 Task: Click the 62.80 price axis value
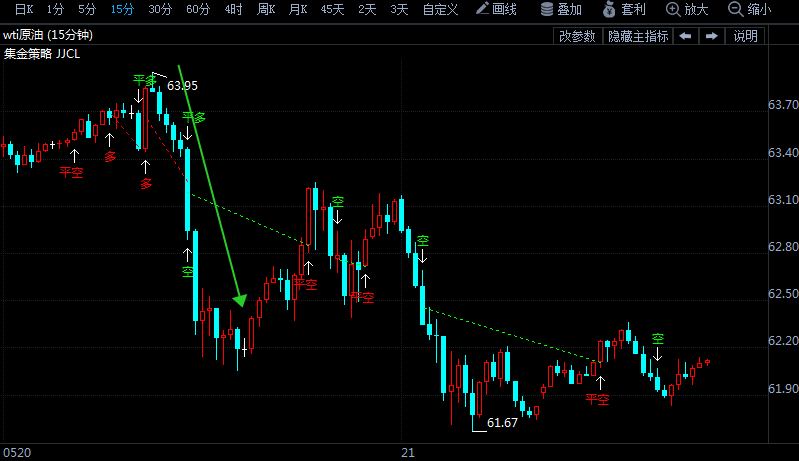783,247
